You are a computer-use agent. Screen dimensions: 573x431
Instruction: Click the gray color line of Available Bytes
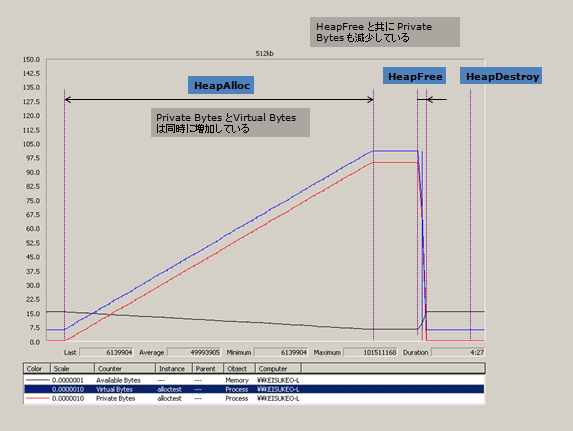[x=37, y=380]
